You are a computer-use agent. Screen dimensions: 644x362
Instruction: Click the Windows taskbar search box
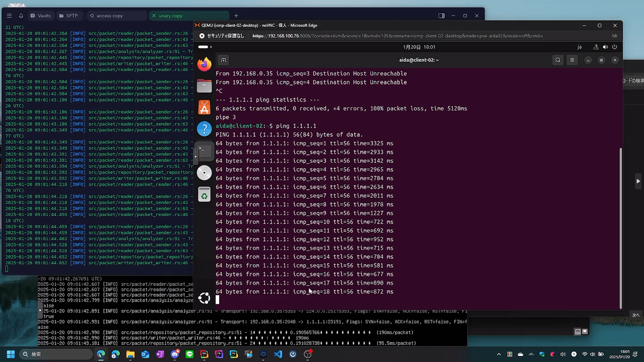[x=56, y=354]
